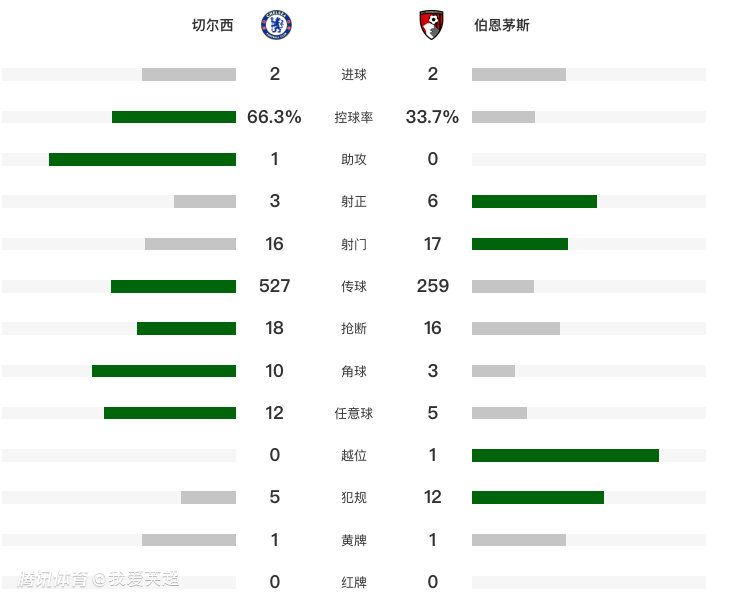
Task: Click Chelsea's green corner kicks bar
Action: tap(164, 371)
